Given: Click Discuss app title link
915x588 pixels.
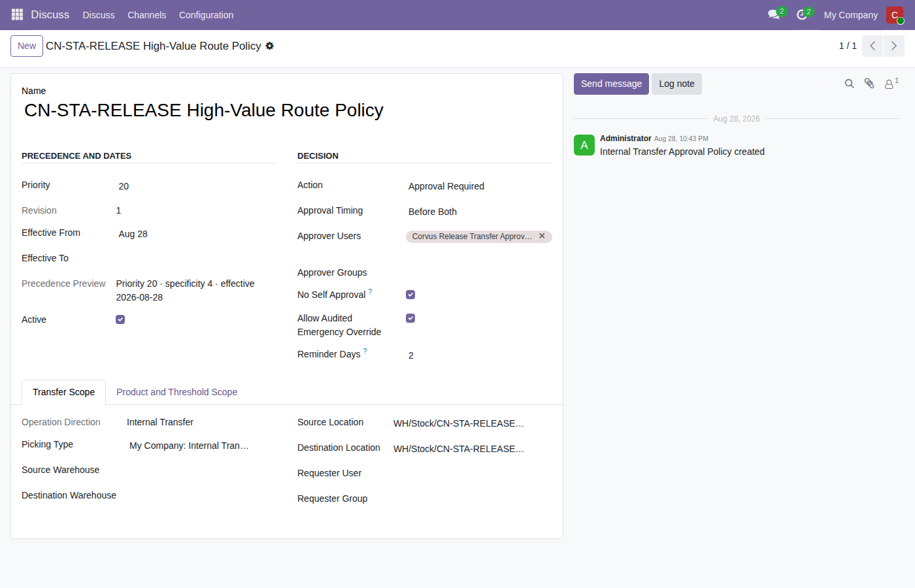Looking at the screenshot, I should pos(50,14).
